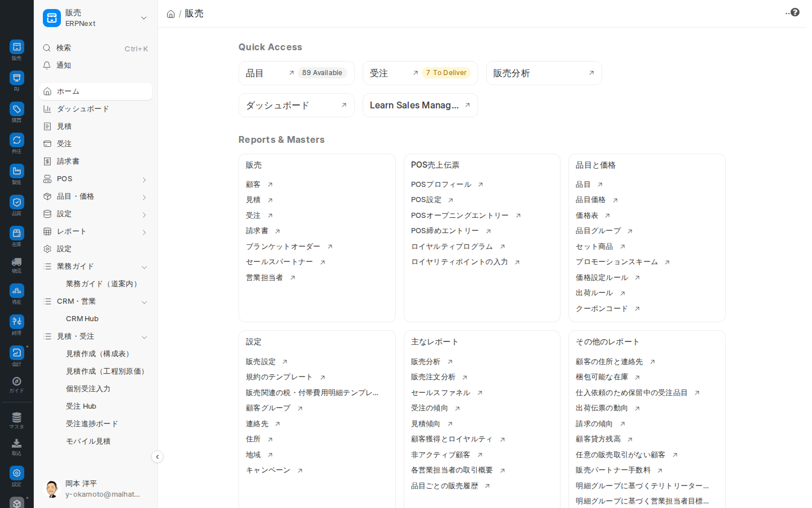Click the arrow icon beside 販売設定
Viewport: 812px width, 508px height.
pos(285,362)
